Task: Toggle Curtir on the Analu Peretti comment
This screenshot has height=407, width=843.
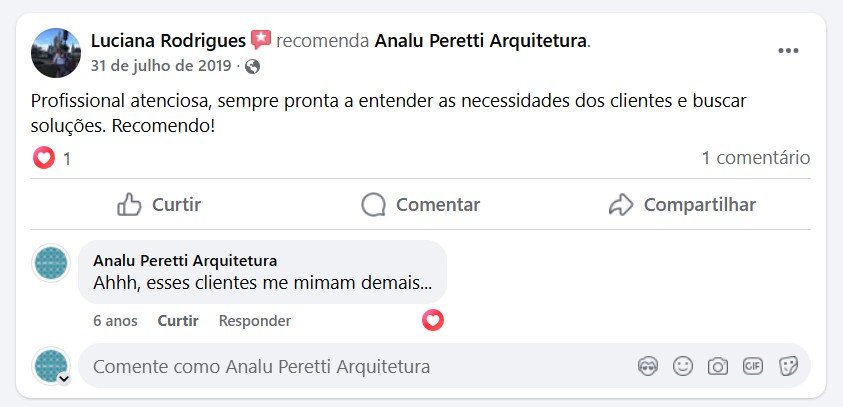Action: click(x=178, y=321)
